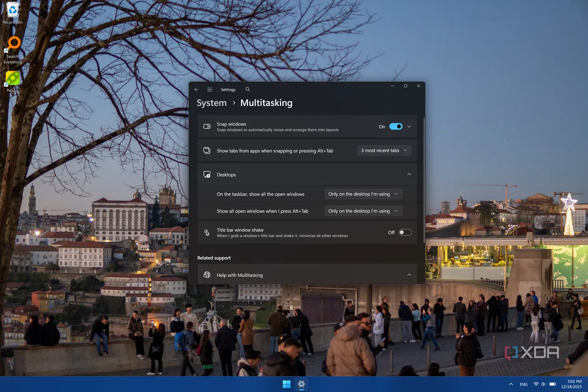
Task: Click the Desktops section icon
Action: pos(207,175)
